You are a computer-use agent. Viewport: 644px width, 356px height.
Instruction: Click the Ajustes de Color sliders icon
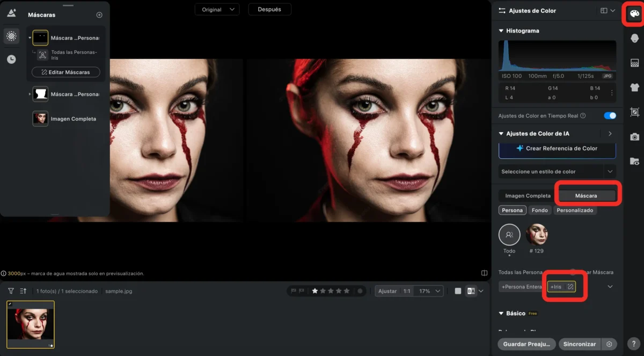click(x=502, y=11)
